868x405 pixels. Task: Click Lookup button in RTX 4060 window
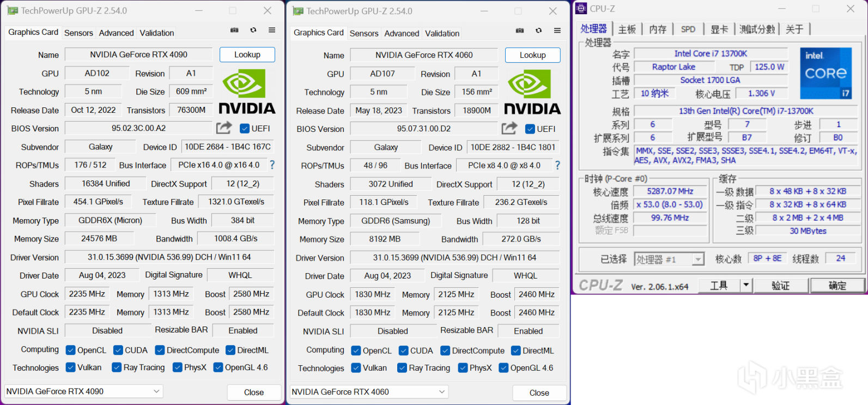533,55
